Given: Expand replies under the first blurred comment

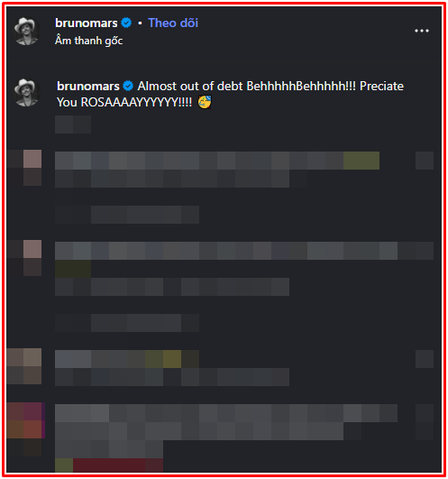Looking at the screenshot, I should [127, 215].
